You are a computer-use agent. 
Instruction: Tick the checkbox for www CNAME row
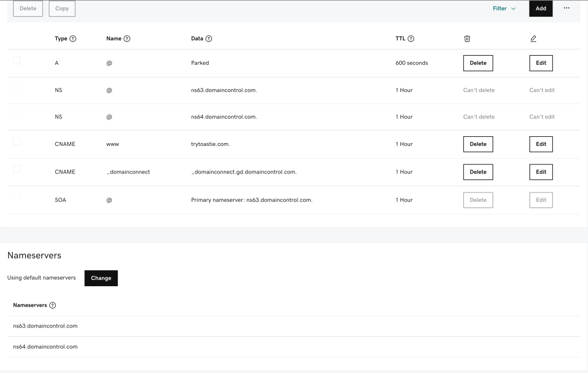(17, 141)
